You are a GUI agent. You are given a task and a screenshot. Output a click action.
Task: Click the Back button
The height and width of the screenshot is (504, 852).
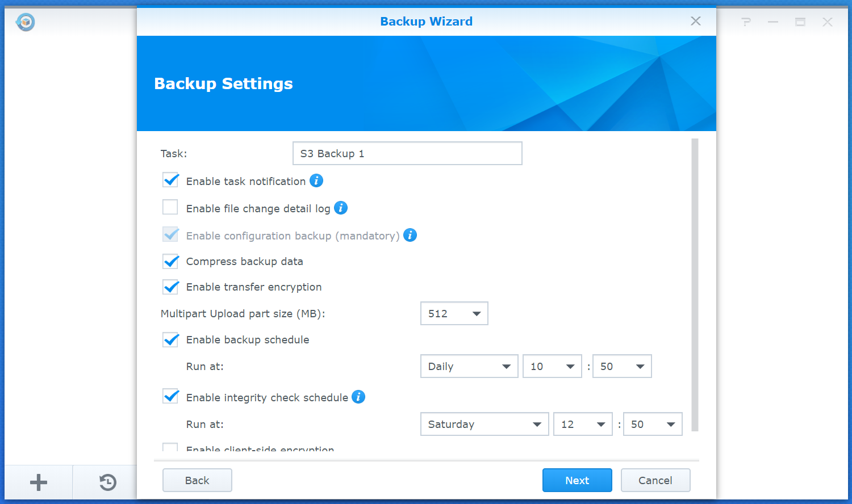coord(197,480)
